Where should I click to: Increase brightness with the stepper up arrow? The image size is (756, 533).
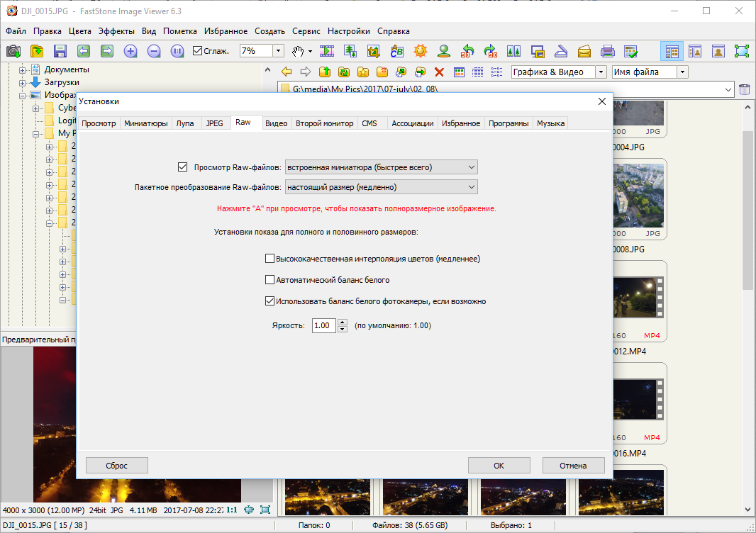(343, 322)
